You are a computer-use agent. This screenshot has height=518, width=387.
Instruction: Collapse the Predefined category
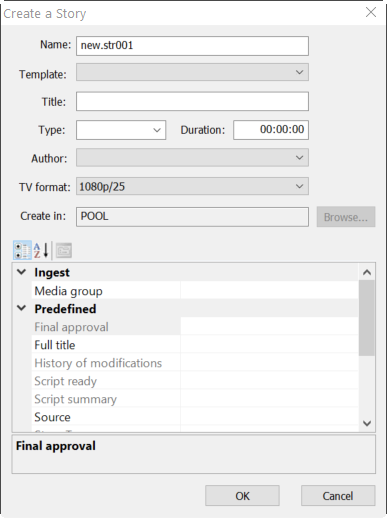pos(22,308)
